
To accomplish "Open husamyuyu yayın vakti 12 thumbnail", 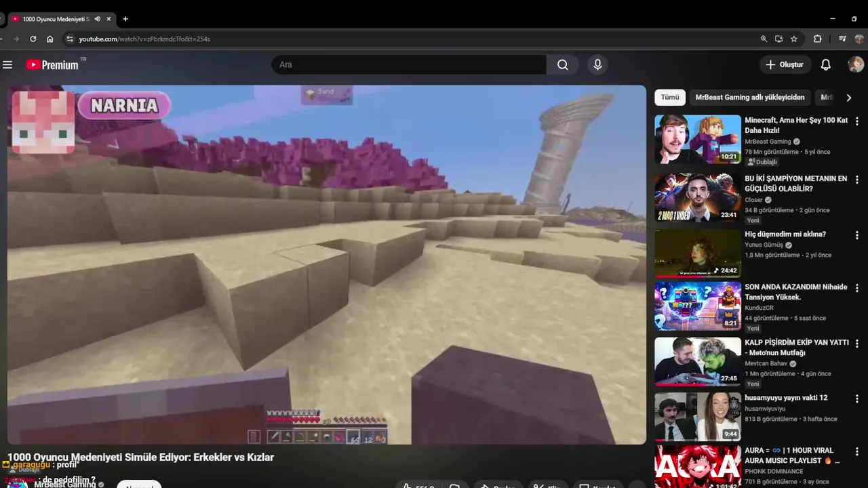I will pyautogui.click(x=698, y=417).
